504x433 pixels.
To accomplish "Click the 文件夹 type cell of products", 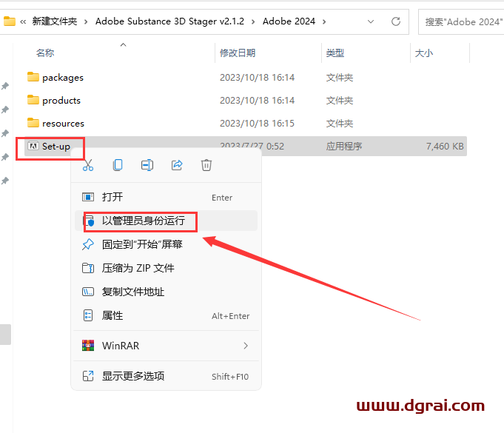I will [x=340, y=101].
